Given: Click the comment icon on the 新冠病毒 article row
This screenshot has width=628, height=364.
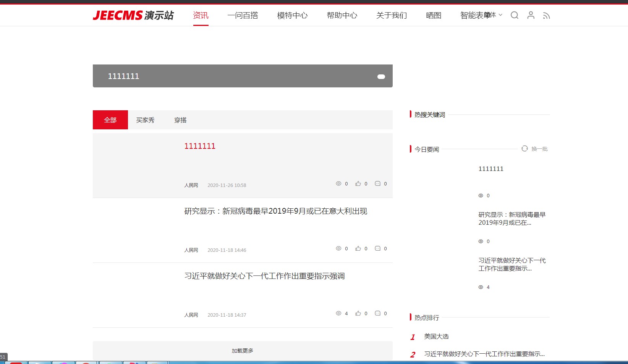Looking at the screenshot, I should click(377, 248).
